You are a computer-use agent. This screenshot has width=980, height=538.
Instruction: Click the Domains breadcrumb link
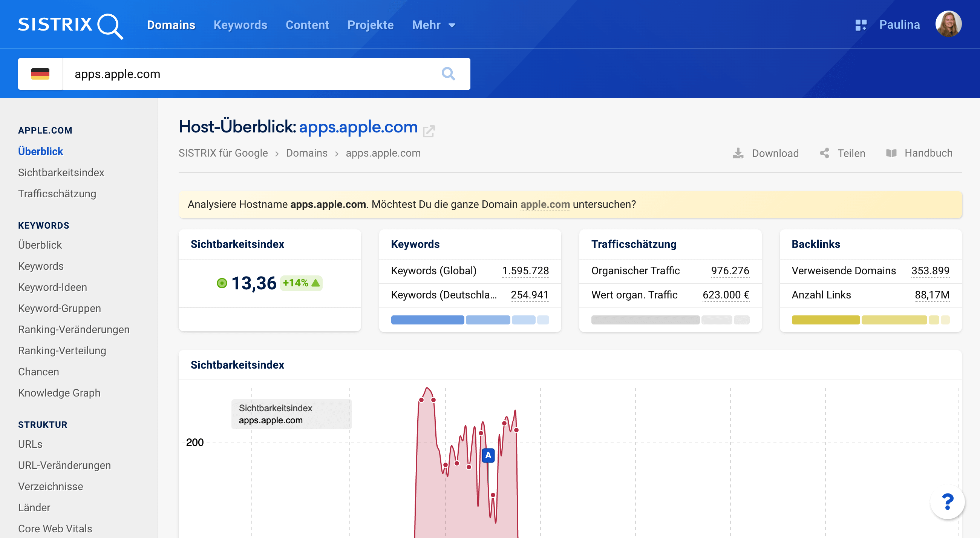[306, 153]
